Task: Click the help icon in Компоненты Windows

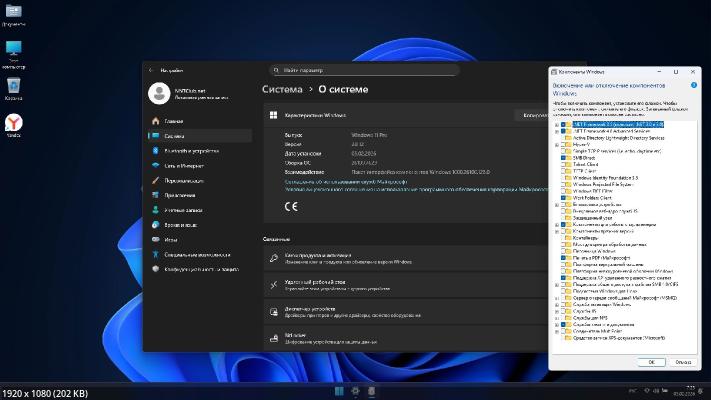Action: click(694, 86)
